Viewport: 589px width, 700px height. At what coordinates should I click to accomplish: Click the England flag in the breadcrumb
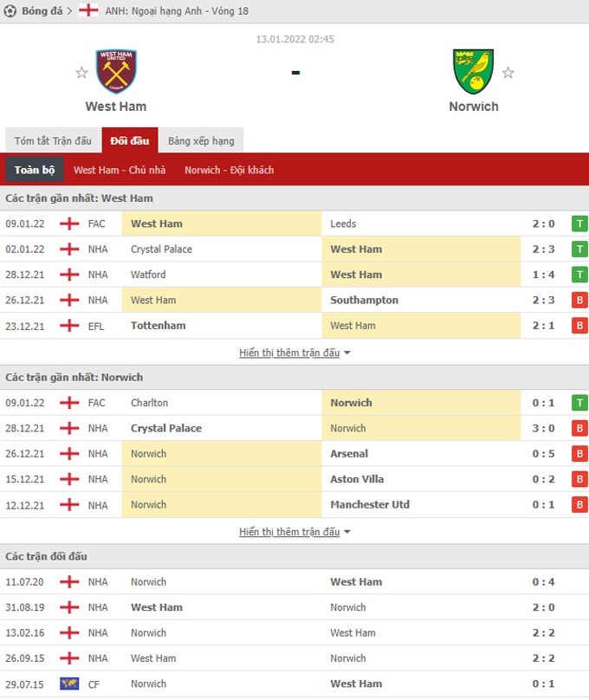(x=88, y=10)
